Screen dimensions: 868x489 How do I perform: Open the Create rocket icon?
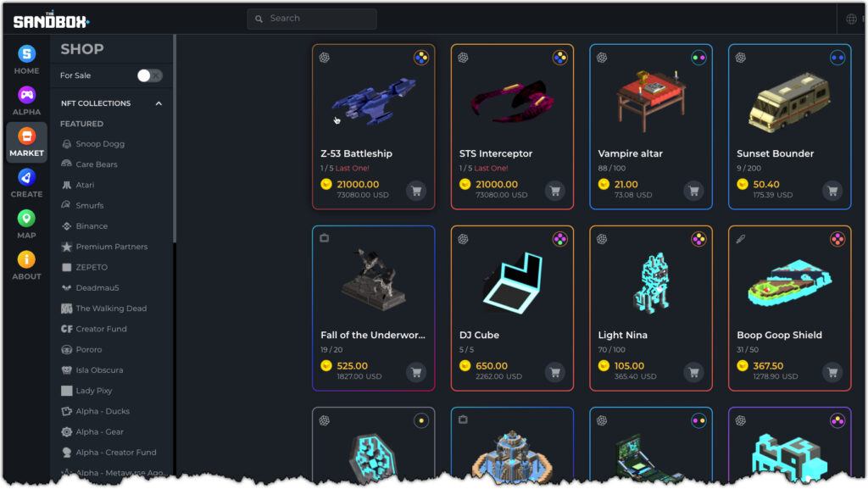[26, 177]
